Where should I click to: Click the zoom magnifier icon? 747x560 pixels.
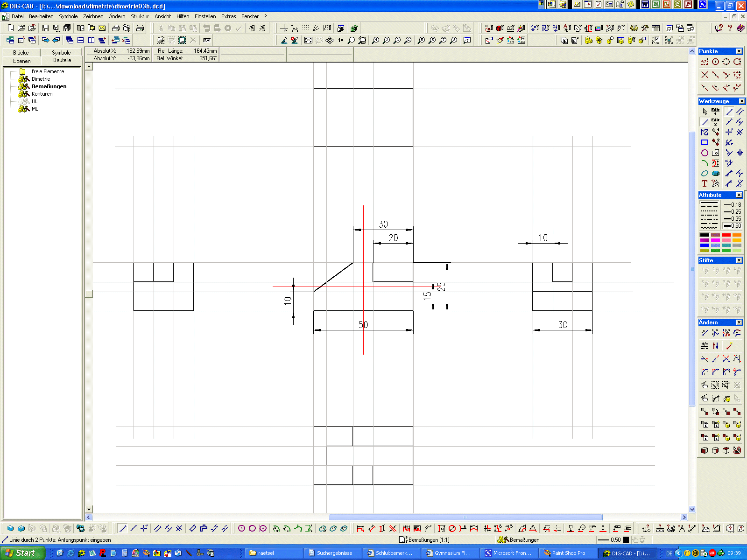(351, 40)
